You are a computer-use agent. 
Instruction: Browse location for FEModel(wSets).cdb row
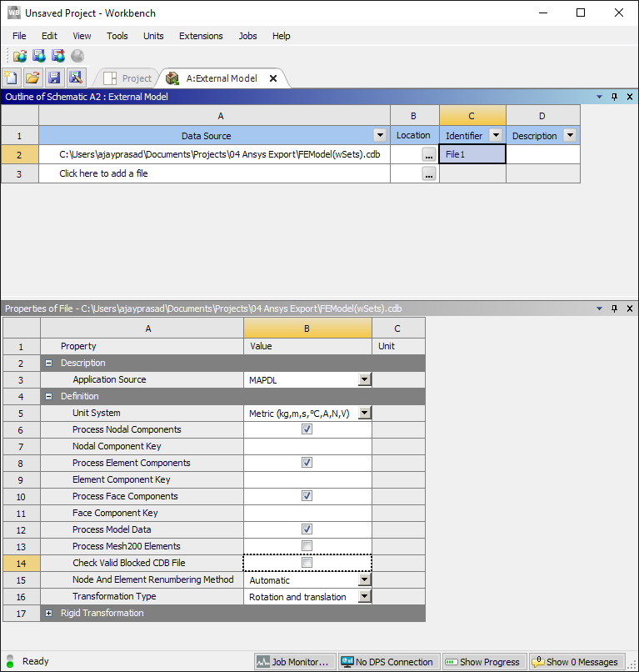point(429,155)
